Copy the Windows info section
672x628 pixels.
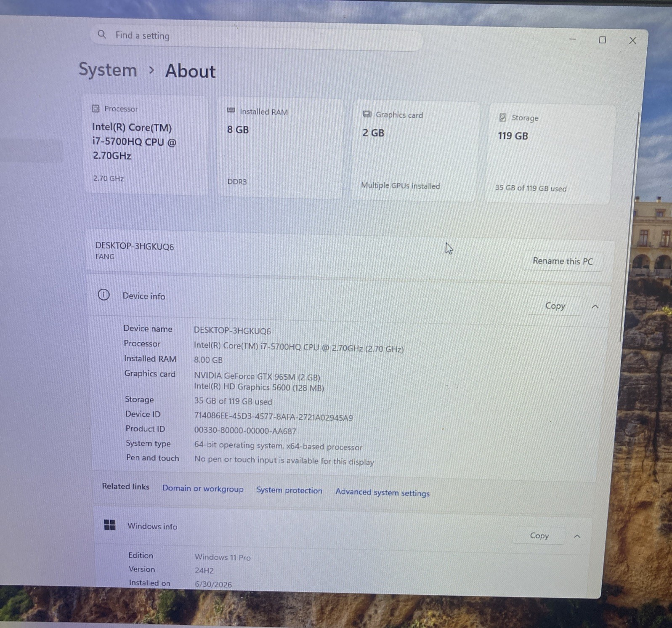click(539, 535)
